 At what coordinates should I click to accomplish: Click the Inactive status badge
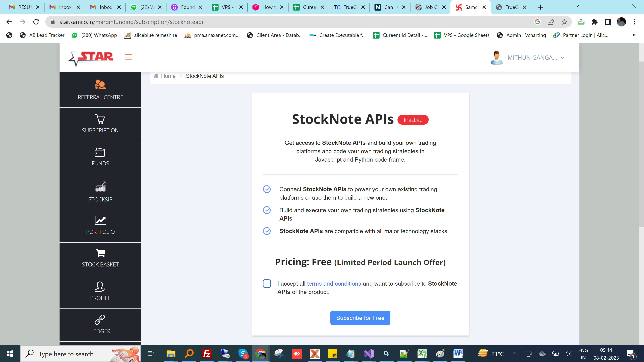click(413, 120)
